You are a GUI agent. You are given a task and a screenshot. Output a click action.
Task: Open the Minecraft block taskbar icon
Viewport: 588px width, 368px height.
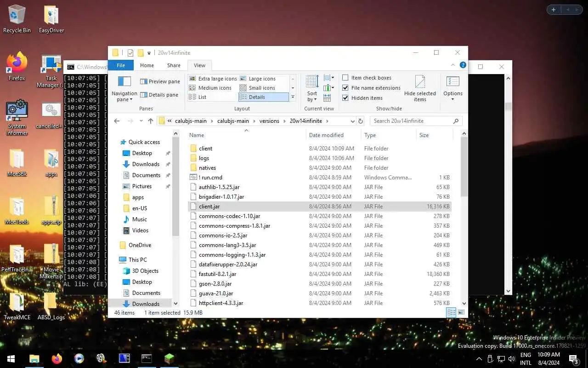[x=170, y=359]
